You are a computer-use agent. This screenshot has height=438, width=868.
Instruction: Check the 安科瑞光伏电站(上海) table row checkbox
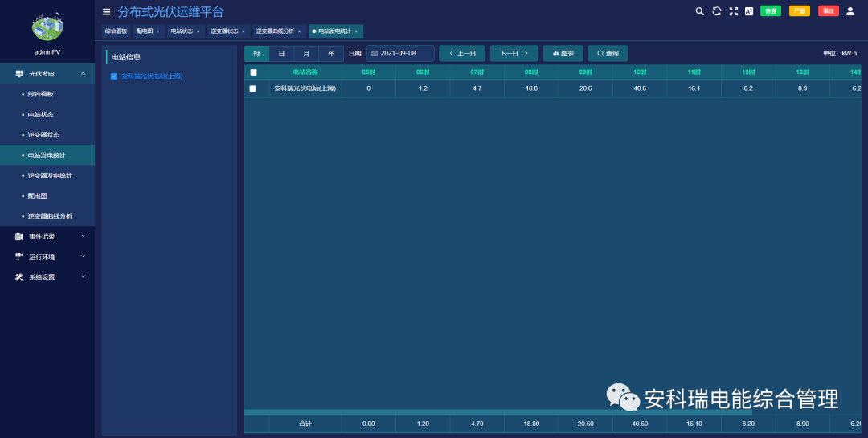click(x=253, y=88)
